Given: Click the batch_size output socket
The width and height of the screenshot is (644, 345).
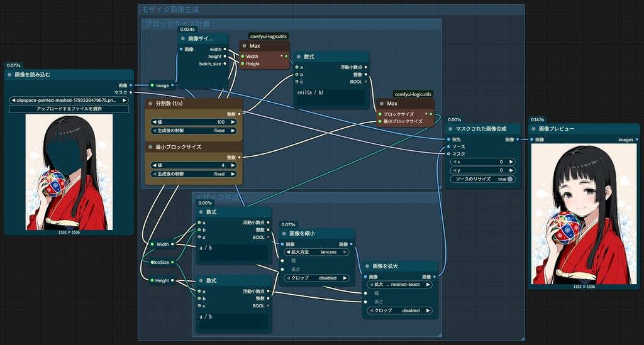Looking at the screenshot, I should pos(225,63).
